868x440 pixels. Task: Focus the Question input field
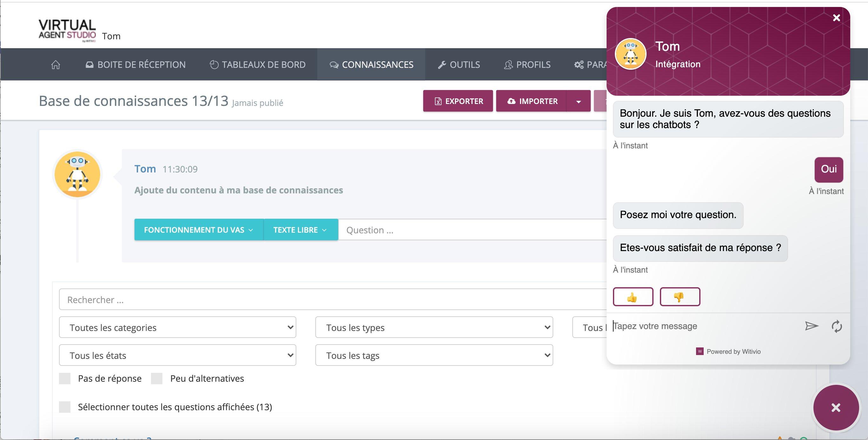472,230
